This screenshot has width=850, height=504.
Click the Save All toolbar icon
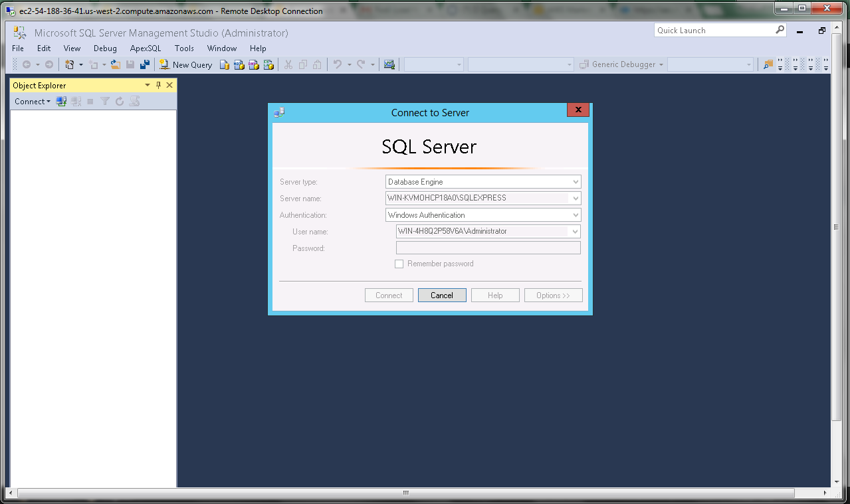click(144, 64)
